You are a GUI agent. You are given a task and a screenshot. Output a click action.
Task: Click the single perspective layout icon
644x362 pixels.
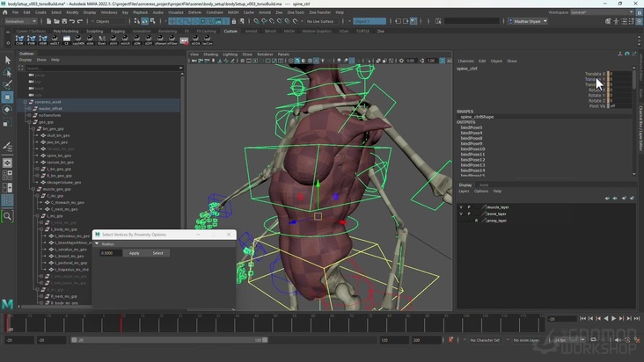click(7, 163)
